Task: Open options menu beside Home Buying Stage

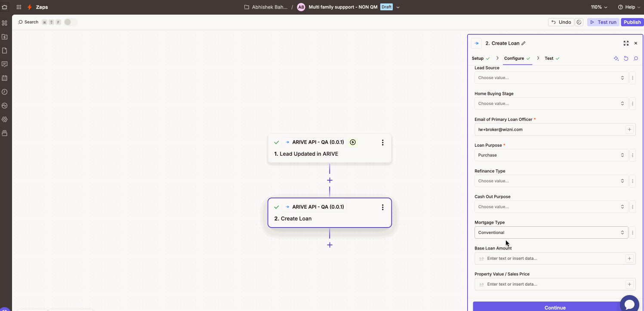Action: coord(632,104)
